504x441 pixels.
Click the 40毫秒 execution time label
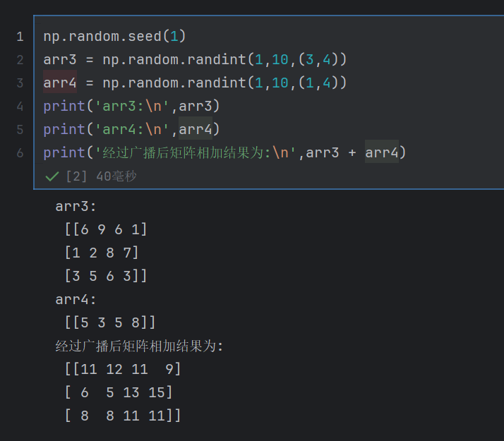point(116,176)
